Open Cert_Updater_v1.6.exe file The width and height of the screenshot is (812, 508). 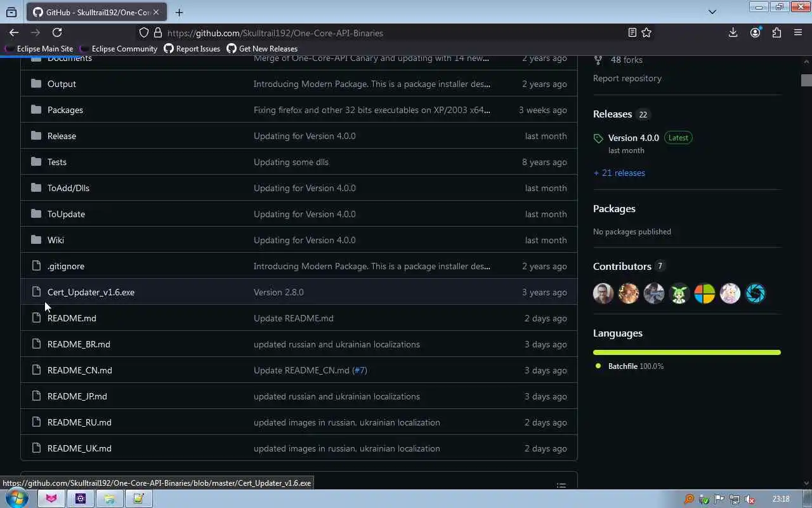click(x=91, y=292)
